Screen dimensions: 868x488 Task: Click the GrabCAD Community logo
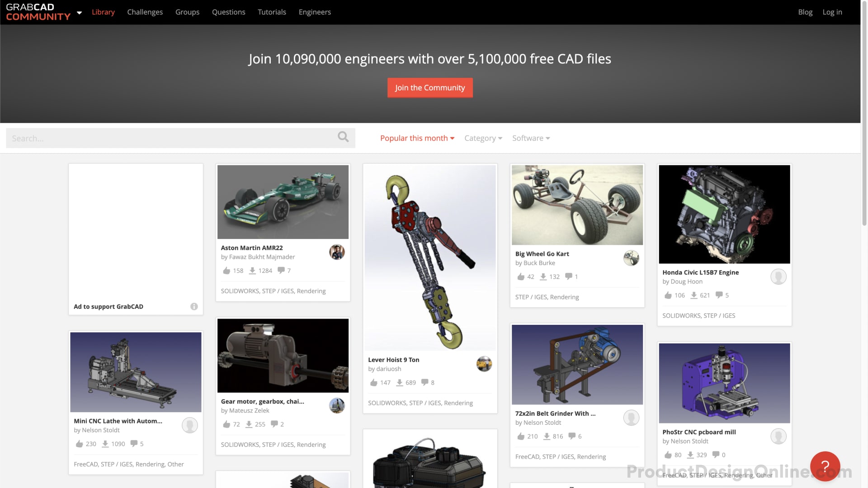click(38, 12)
